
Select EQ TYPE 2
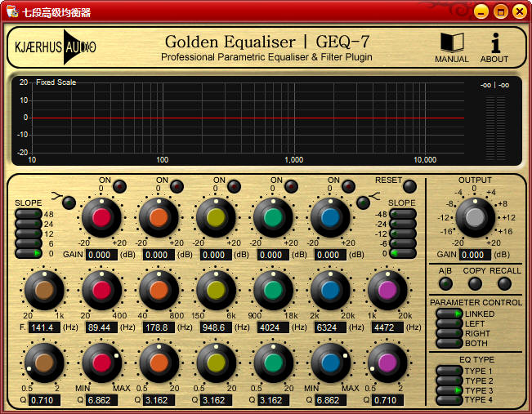[x=449, y=381]
